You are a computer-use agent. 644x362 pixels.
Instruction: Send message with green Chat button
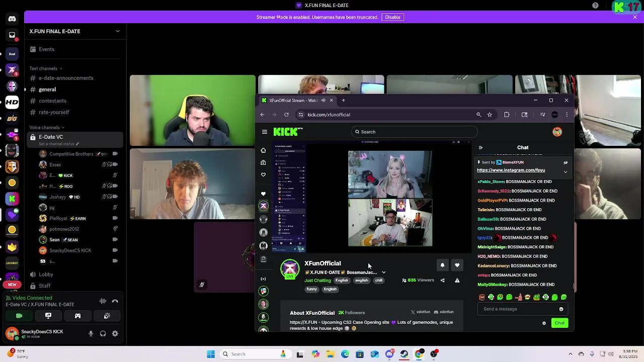(x=559, y=323)
